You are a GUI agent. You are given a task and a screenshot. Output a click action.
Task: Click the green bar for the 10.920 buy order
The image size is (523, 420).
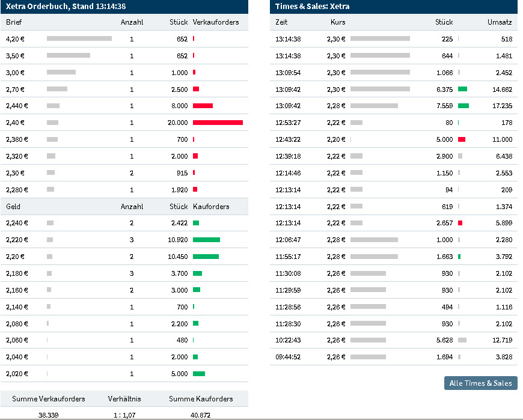point(206,240)
